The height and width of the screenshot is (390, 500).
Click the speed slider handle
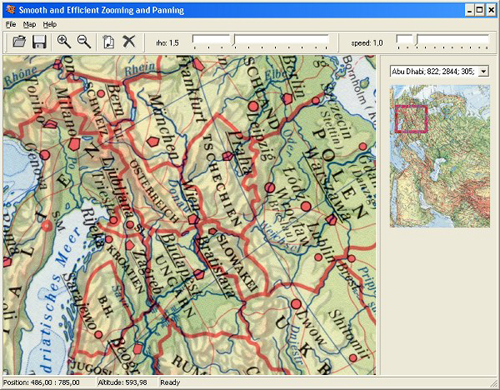tap(416, 40)
